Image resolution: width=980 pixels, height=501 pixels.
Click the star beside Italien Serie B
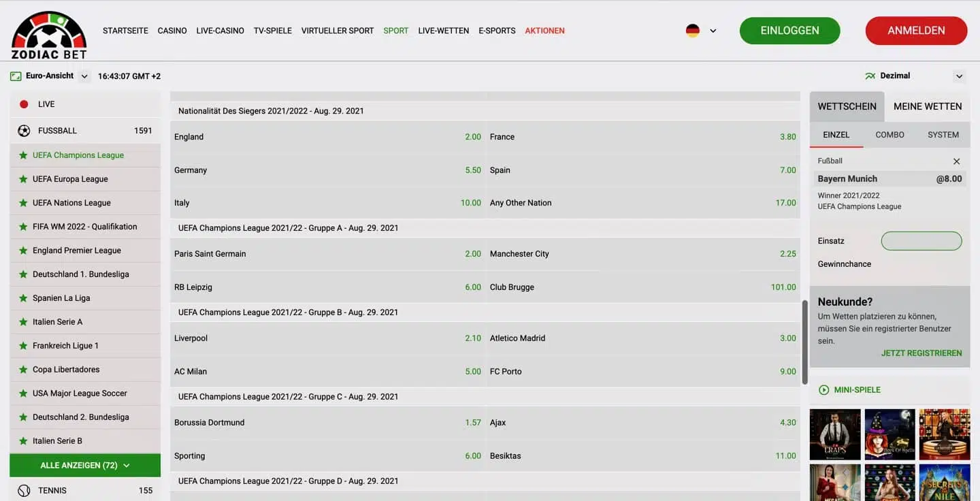coord(24,441)
